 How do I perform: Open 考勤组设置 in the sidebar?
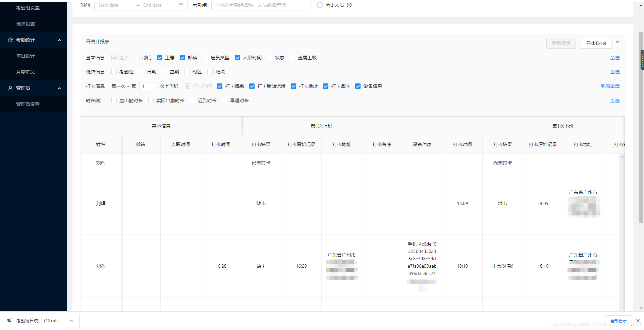click(x=28, y=8)
